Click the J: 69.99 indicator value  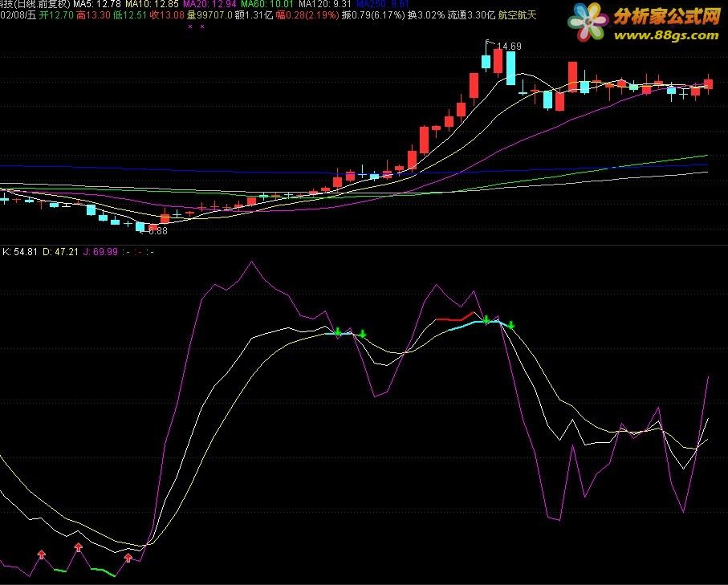click(100, 252)
